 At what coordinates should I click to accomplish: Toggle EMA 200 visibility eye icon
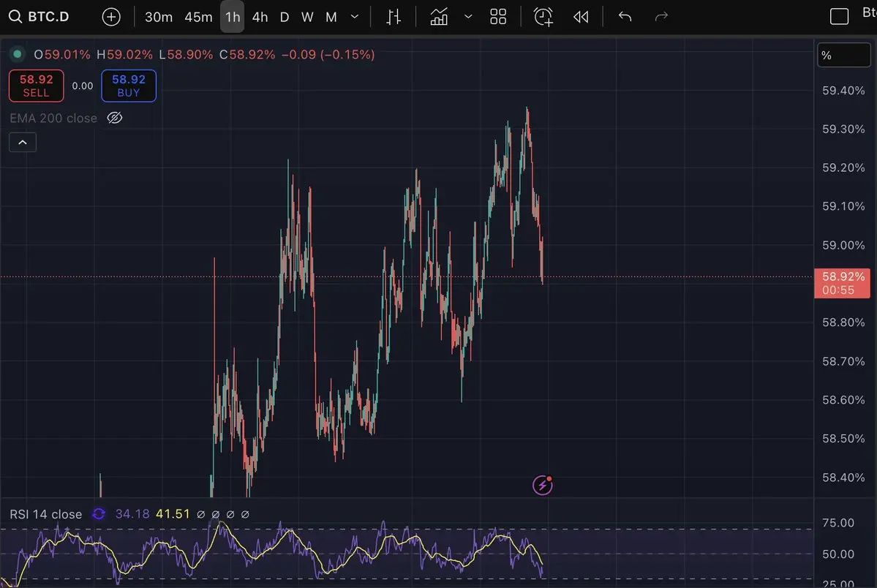coord(114,118)
